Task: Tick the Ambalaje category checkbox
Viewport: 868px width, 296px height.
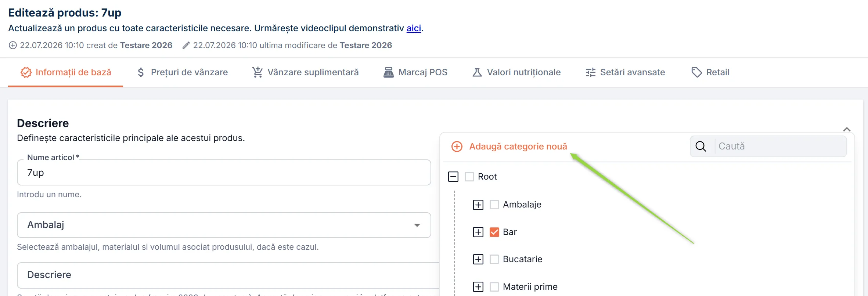Action: (x=494, y=205)
